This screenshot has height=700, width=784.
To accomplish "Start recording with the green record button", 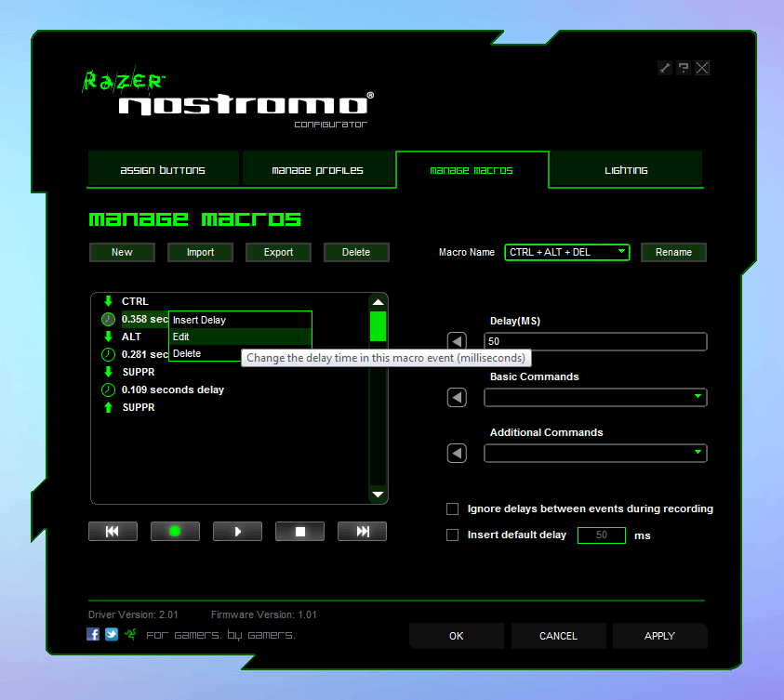I will pyautogui.click(x=175, y=531).
